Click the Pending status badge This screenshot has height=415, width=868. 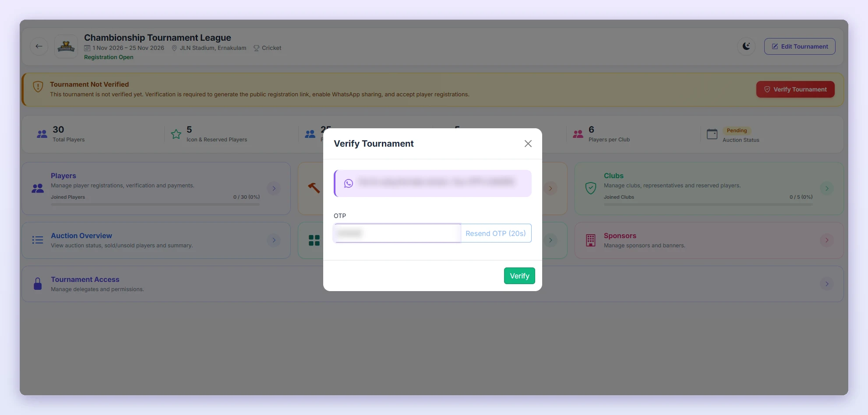click(737, 130)
